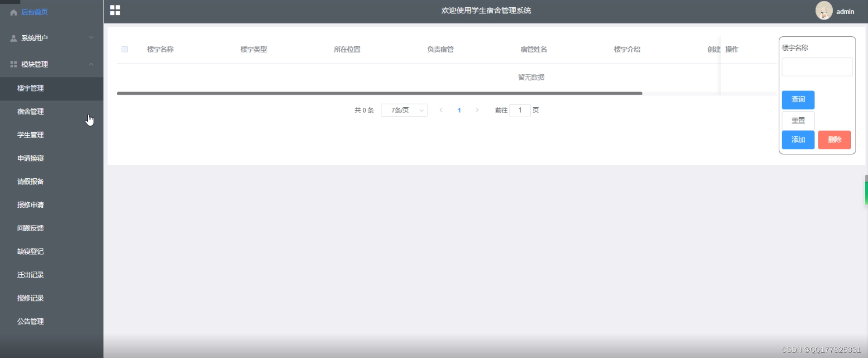Click the user icon beside 系统用户

pyautogui.click(x=14, y=38)
